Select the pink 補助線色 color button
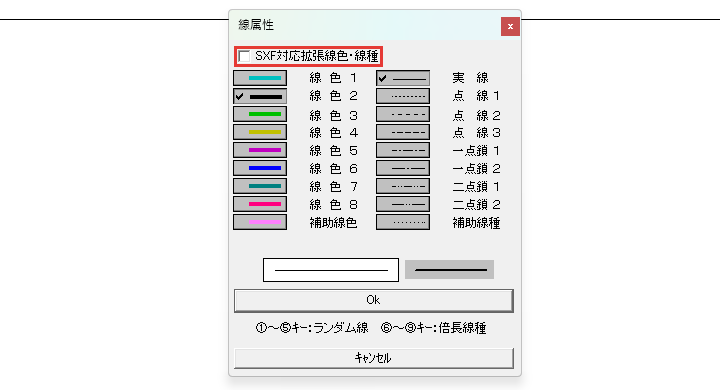The width and height of the screenshot is (720, 390). point(260,222)
